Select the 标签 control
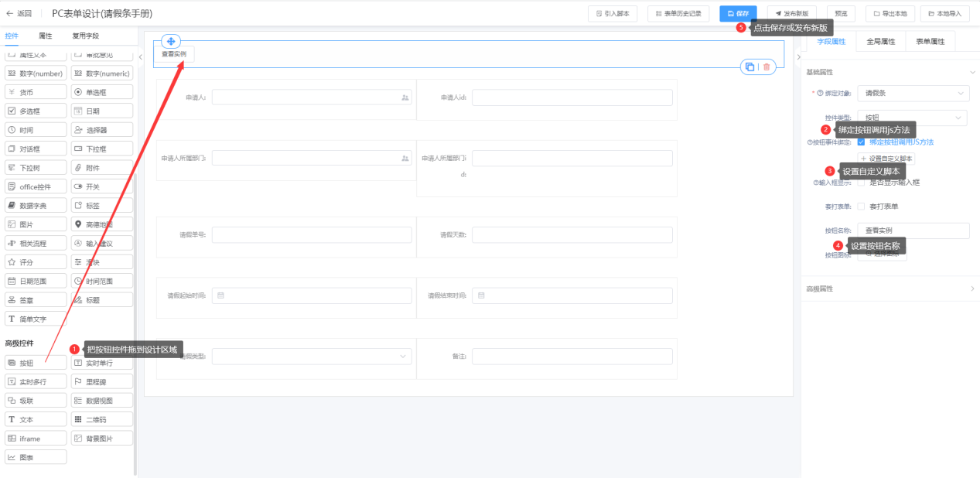This screenshot has width=980, height=478. 102,205
